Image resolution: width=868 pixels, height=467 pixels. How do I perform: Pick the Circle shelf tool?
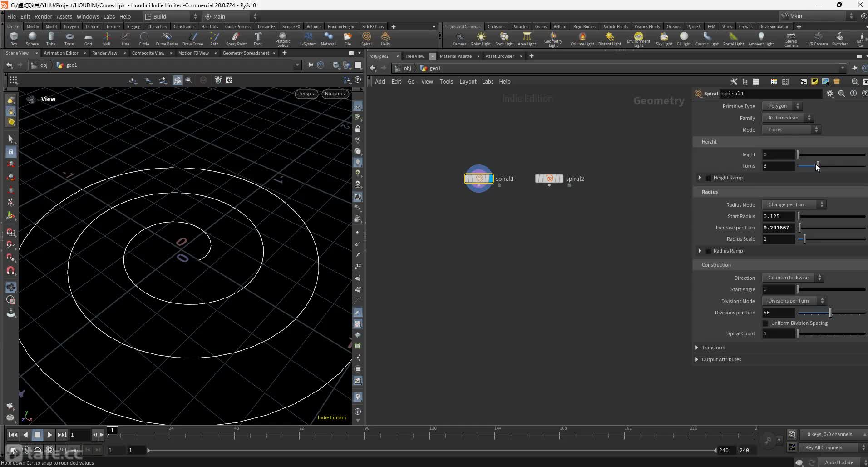click(x=144, y=39)
